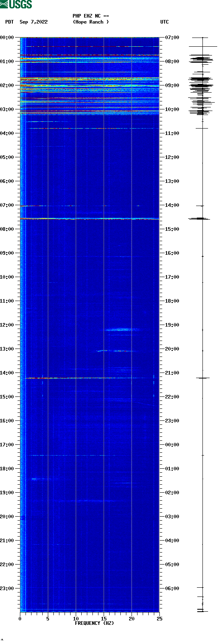The image size is (220, 644).
Task: Click the '(Hope Ranch )' station name
Action: click(x=91, y=22)
